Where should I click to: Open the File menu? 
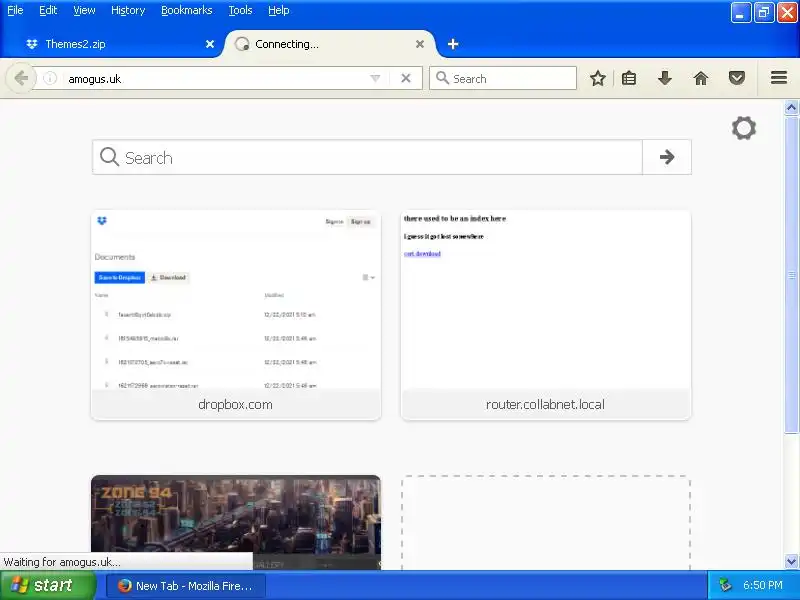(x=15, y=10)
